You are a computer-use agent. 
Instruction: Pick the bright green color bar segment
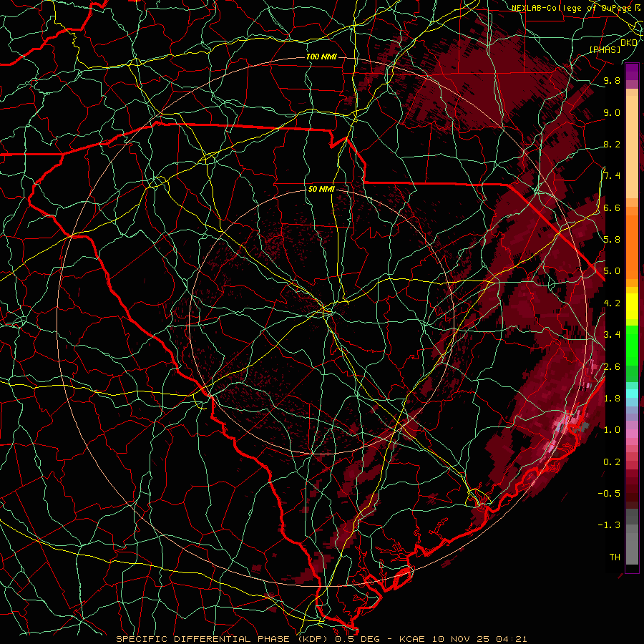tap(632, 346)
